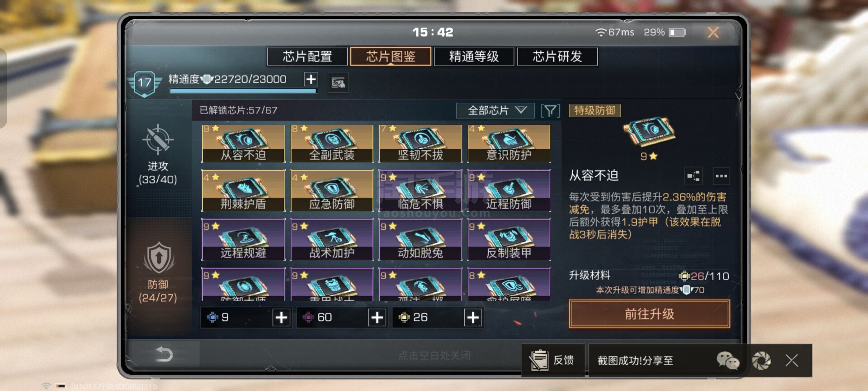
Task: Expand the 全部芯片 dropdown
Action: pyautogui.click(x=495, y=110)
